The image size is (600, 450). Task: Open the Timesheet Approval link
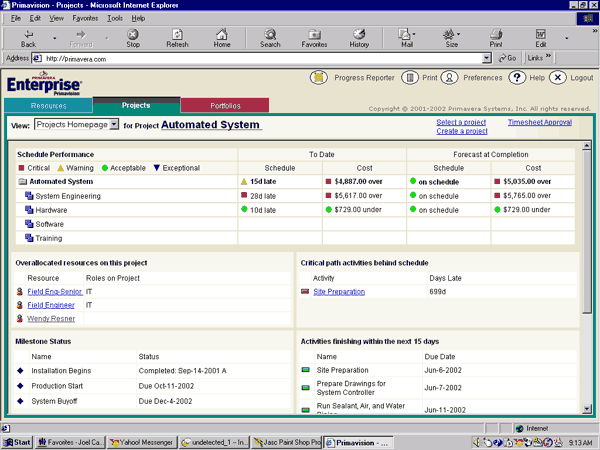540,122
